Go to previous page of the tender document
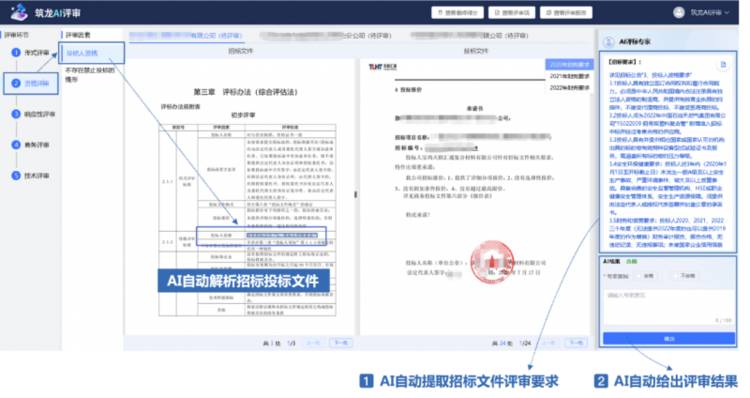The height and width of the screenshot is (398, 750). coord(313,343)
